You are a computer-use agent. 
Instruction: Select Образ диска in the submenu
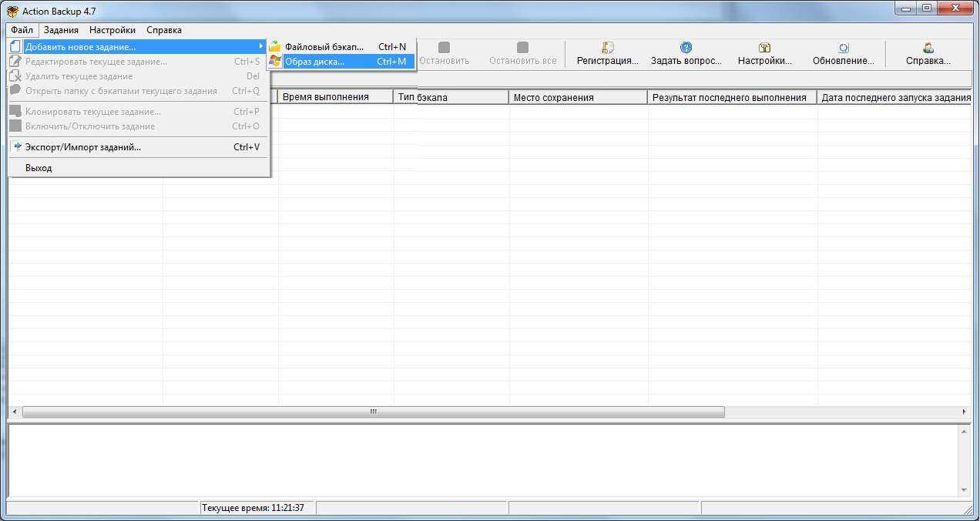tap(314, 62)
